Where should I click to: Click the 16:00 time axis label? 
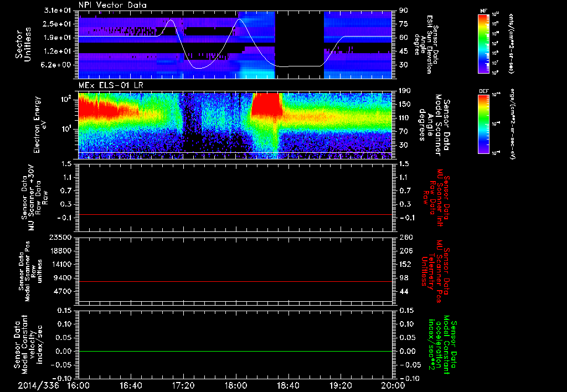click(x=79, y=385)
